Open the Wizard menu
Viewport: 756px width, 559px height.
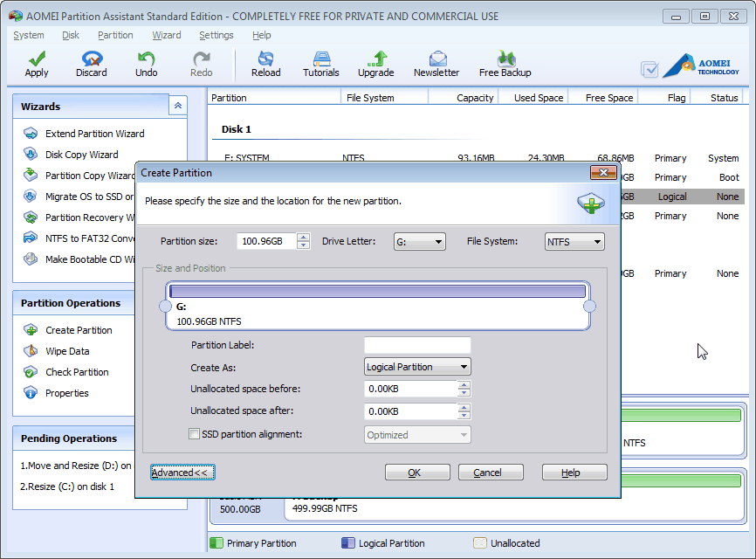[167, 35]
